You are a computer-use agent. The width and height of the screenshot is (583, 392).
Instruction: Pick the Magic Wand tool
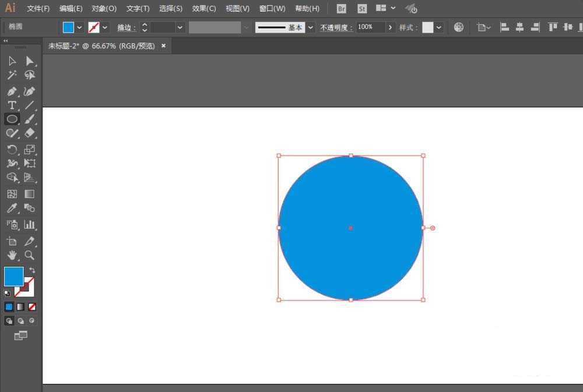[12, 75]
